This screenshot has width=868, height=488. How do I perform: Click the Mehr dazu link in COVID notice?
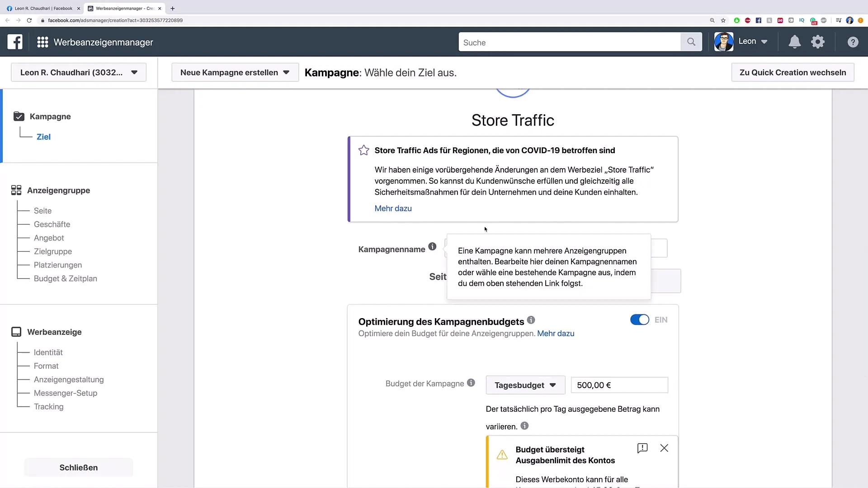393,208
